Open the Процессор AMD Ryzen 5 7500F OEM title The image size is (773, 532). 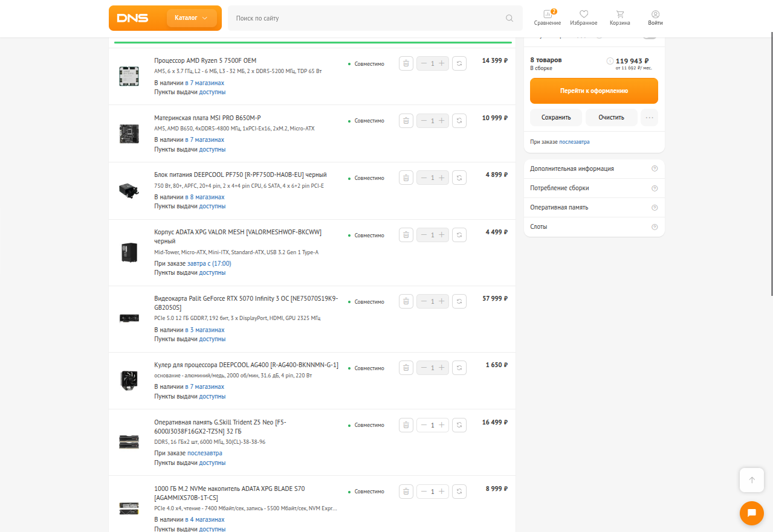pyautogui.click(x=205, y=60)
